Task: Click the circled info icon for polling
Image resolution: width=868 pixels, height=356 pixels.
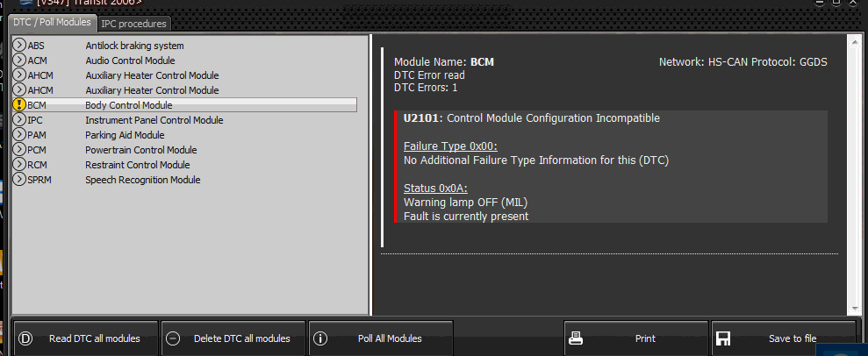Action: pos(320,338)
